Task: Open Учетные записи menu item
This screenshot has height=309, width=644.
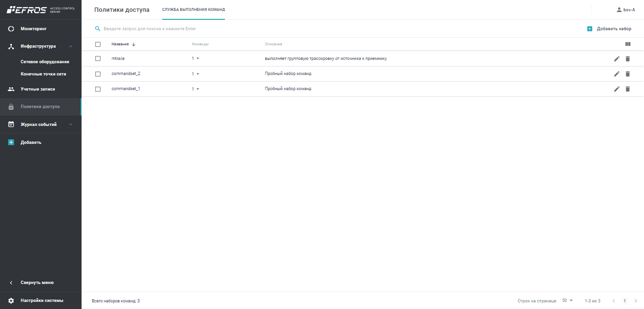Action: tap(41, 89)
